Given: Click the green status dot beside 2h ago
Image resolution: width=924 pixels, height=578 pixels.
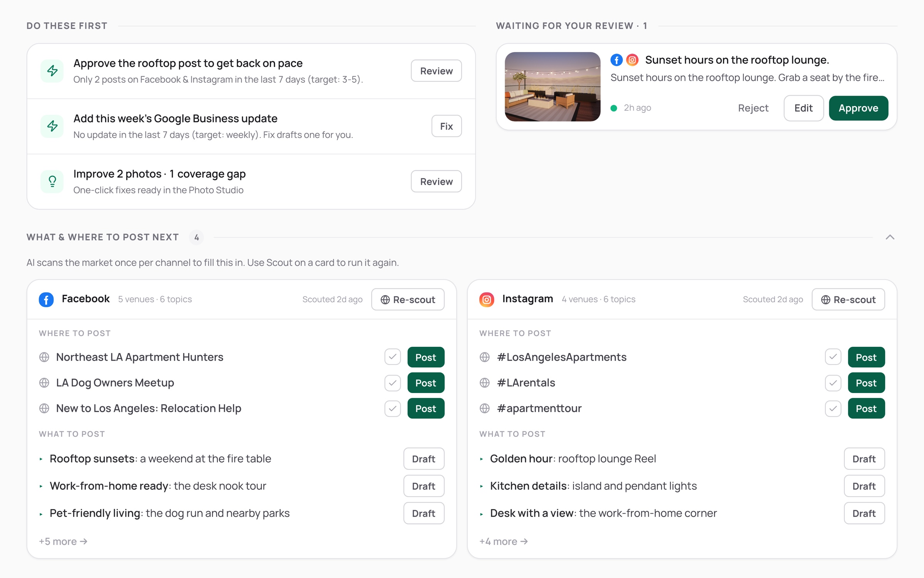Looking at the screenshot, I should point(614,108).
